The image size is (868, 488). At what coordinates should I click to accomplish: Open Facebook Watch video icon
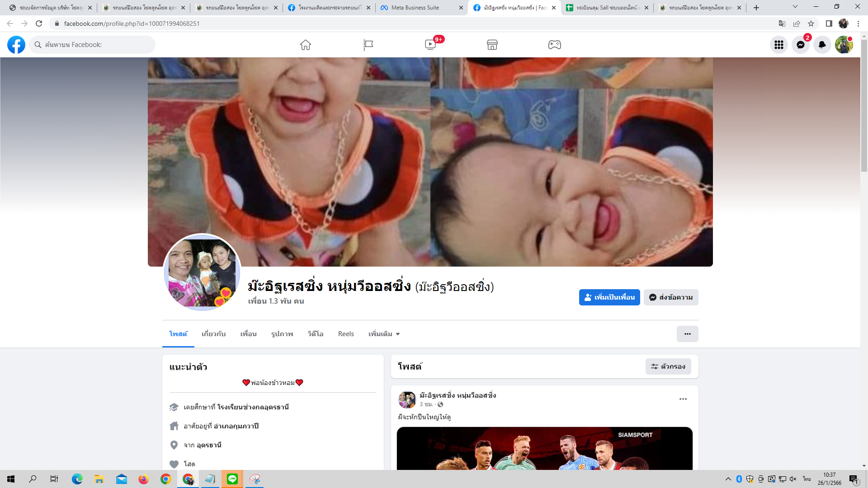430,45
